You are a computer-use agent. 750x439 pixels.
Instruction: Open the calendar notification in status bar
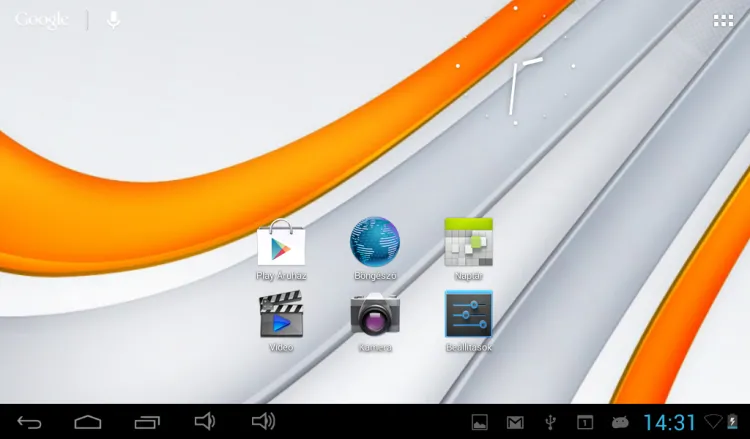(x=585, y=423)
